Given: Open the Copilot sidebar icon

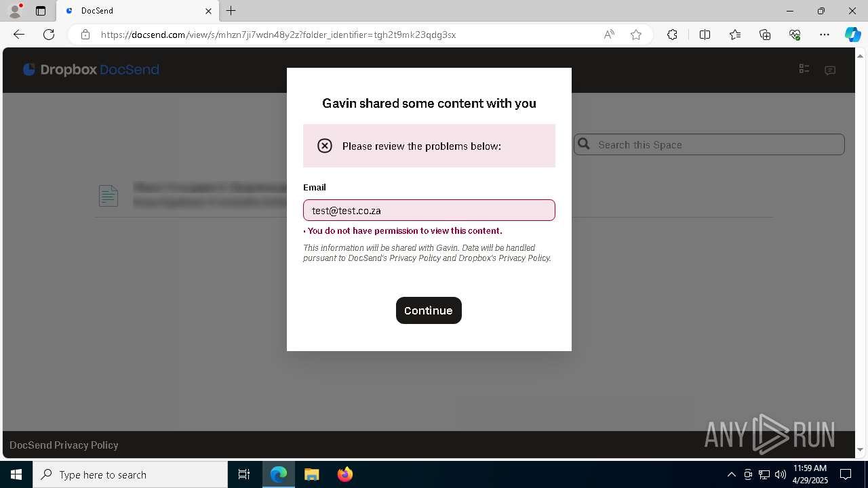Looking at the screenshot, I should point(852,35).
